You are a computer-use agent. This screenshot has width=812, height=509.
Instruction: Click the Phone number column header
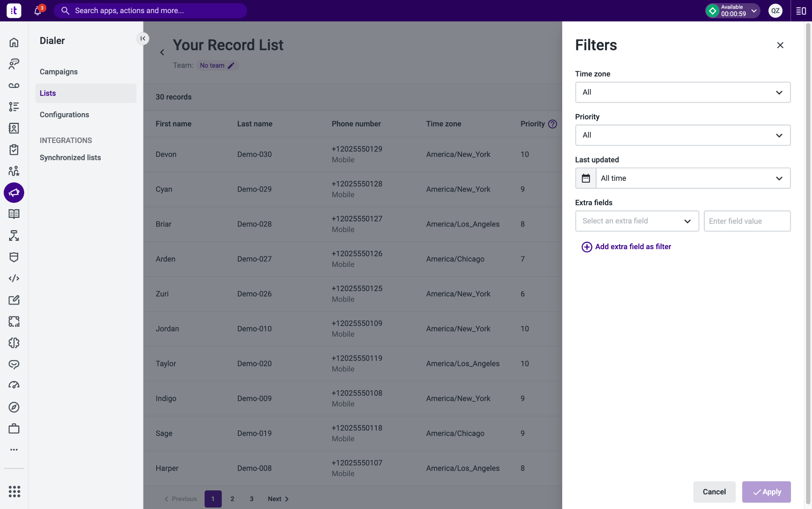(356, 124)
